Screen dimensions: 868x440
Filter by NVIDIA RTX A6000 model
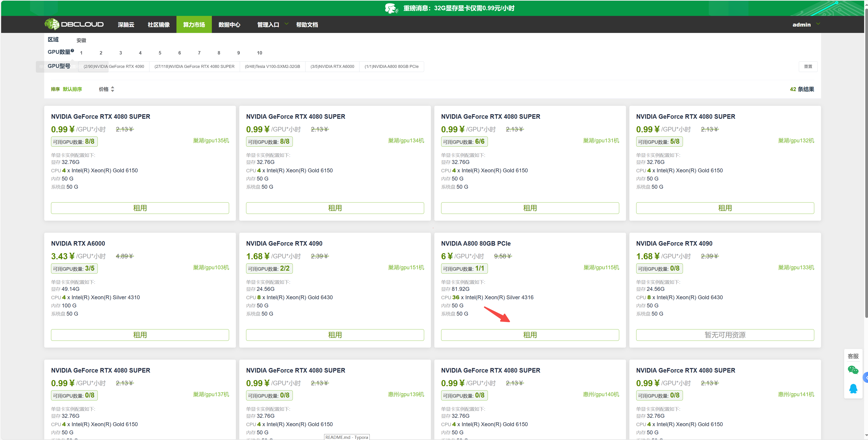tap(332, 67)
